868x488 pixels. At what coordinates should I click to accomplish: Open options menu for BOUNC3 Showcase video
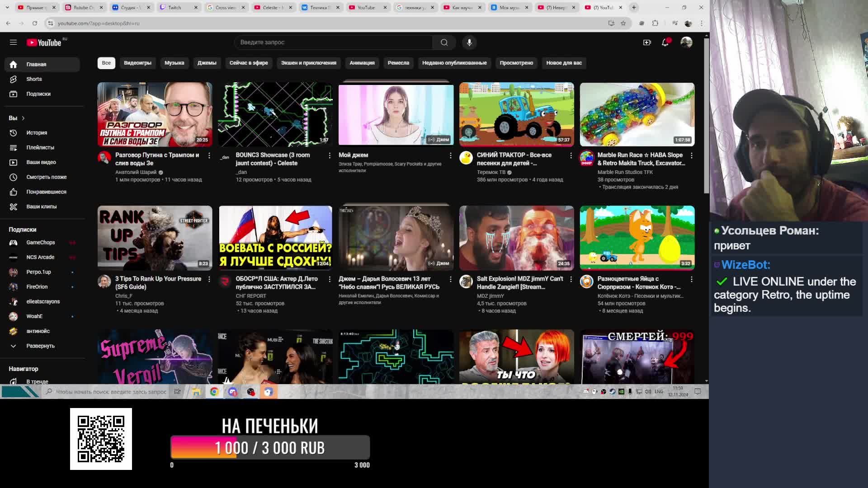point(330,155)
